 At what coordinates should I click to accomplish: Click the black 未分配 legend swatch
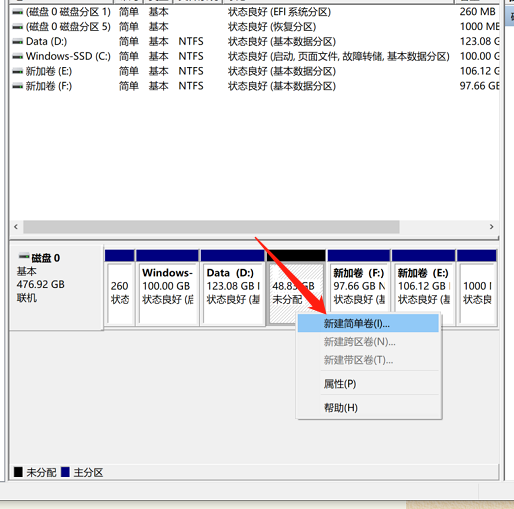coord(18,472)
